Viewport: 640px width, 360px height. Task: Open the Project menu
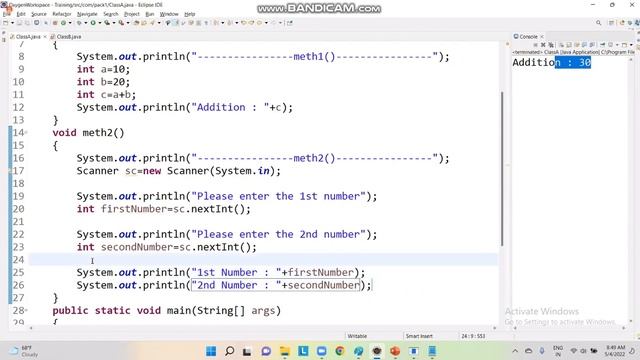132,14
